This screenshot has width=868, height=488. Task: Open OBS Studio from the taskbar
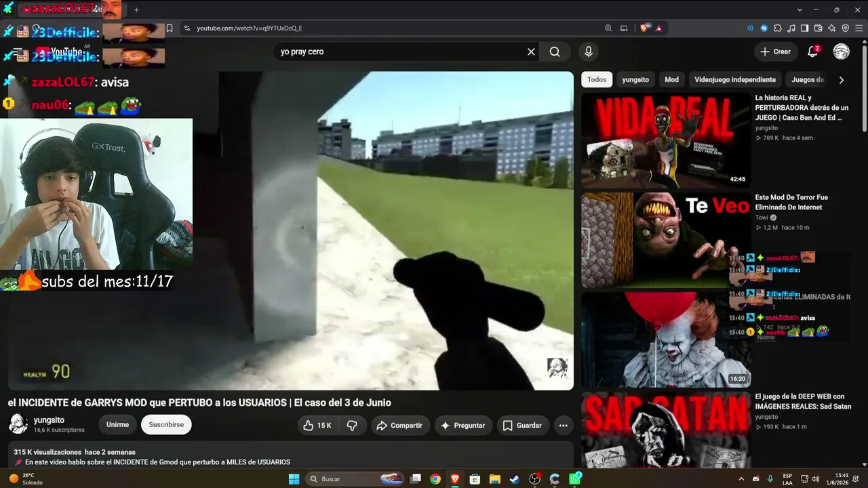pyautogui.click(x=535, y=479)
